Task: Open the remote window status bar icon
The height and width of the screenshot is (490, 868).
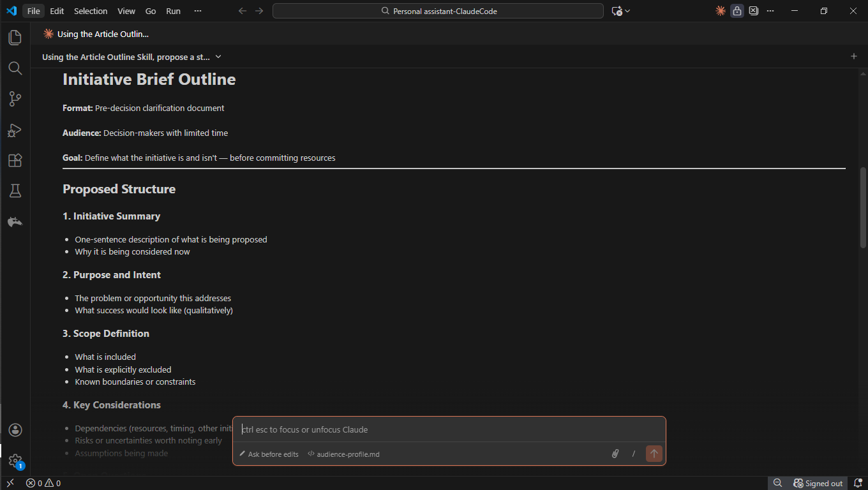Action: point(10,483)
